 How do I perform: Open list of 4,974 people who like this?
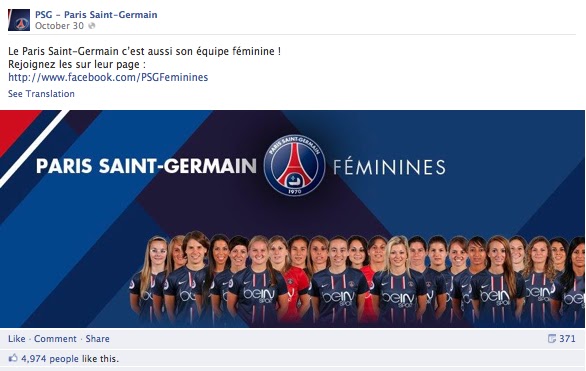pos(50,359)
